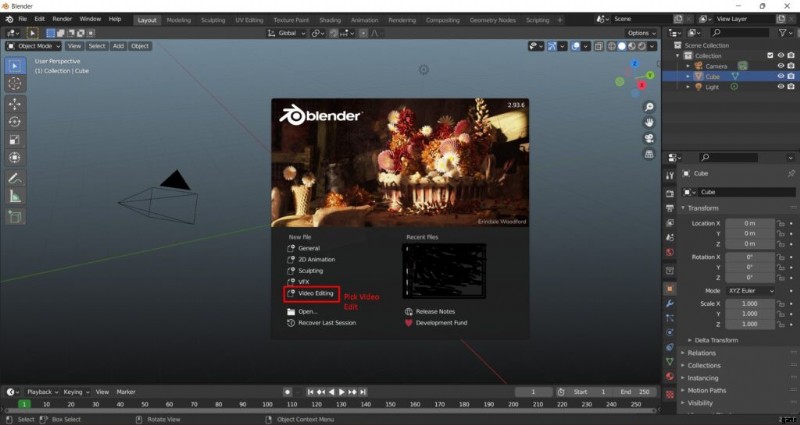Select the Annotate pencil tool
The image size is (800, 425).
coord(15,179)
